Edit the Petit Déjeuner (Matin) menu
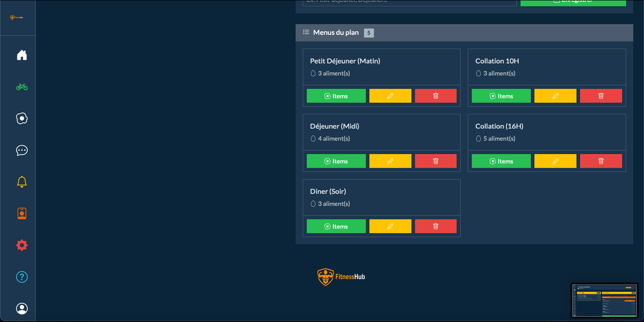 coord(390,96)
